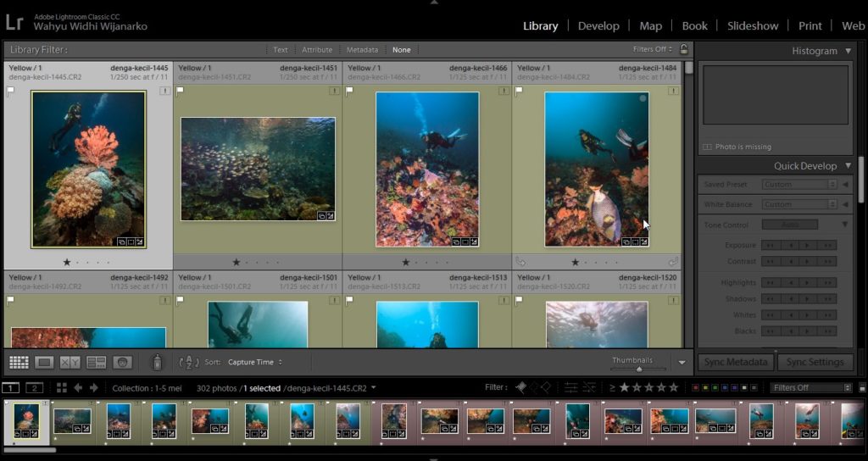This screenshot has height=461, width=868.
Task: Open the Sort Capture Time dropdown
Action: tap(254, 362)
